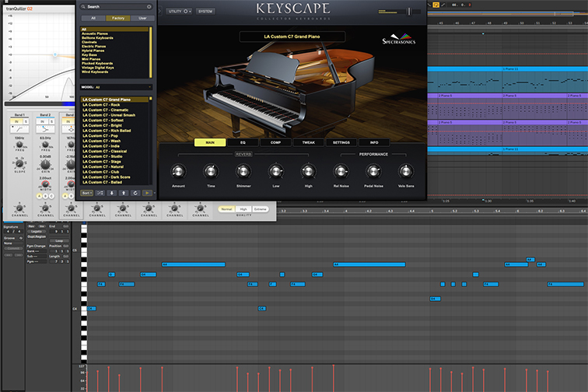This screenshot has width=588, height=392.
Task: Select Electric Pianos category
Action: (94, 47)
